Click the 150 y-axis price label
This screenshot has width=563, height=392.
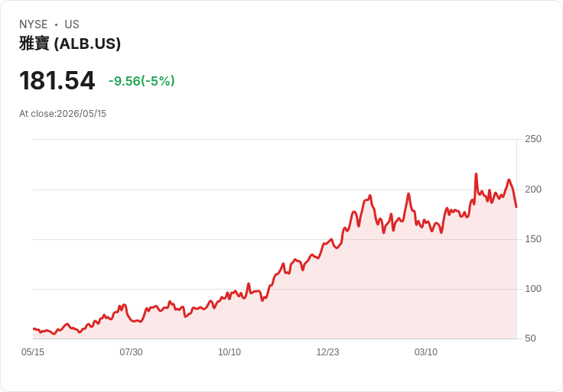tap(533, 239)
